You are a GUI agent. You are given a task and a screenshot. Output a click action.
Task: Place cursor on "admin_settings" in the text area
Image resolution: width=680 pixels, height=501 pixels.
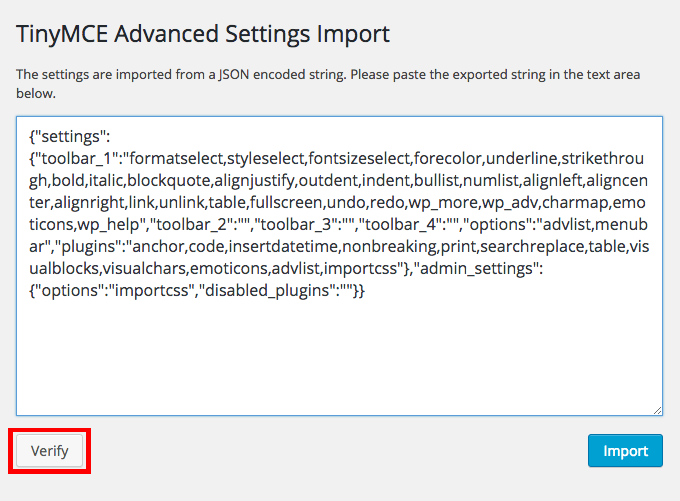[476, 269]
